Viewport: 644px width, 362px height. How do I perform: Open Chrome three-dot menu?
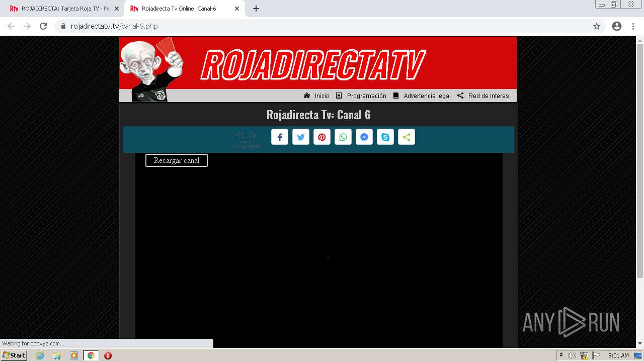tap(633, 26)
